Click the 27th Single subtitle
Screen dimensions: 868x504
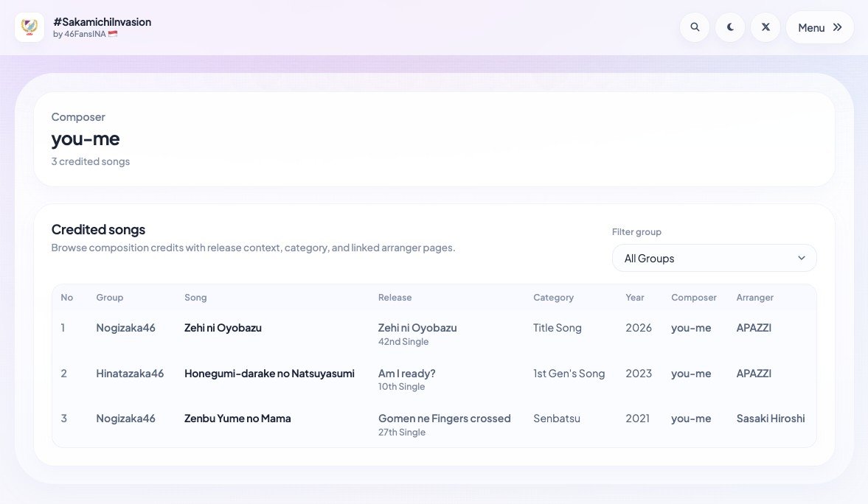tap(402, 432)
